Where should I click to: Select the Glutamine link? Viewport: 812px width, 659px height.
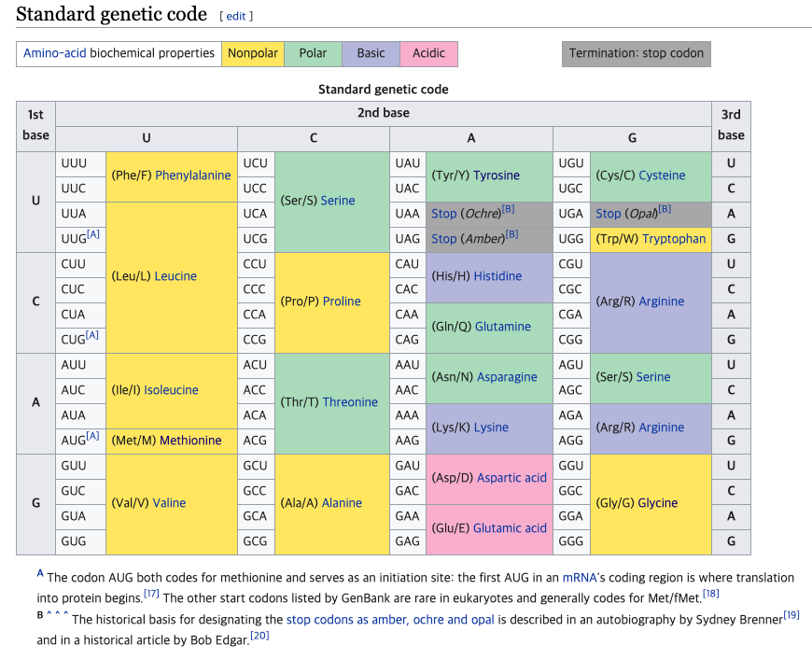pyautogui.click(x=503, y=327)
